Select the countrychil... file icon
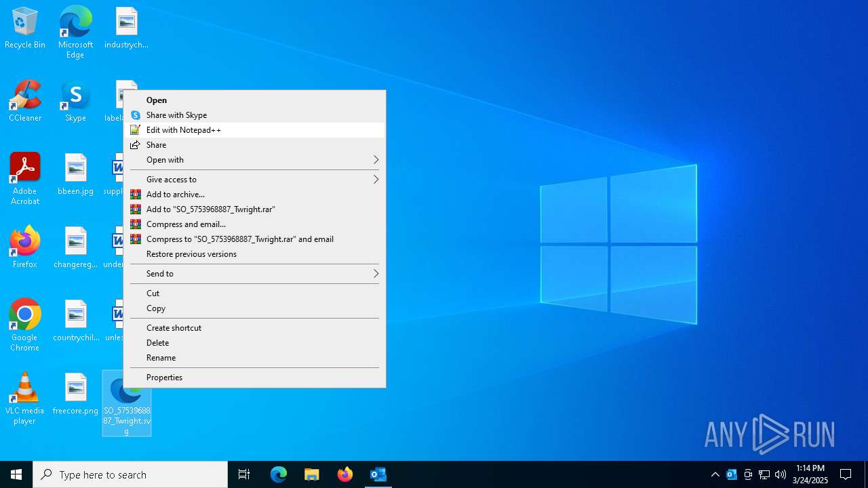Screen dimensions: 868x488 coord(75,321)
